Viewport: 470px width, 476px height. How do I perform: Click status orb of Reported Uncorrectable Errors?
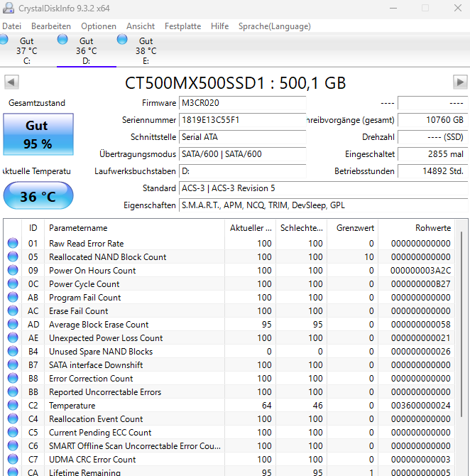pyautogui.click(x=13, y=392)
